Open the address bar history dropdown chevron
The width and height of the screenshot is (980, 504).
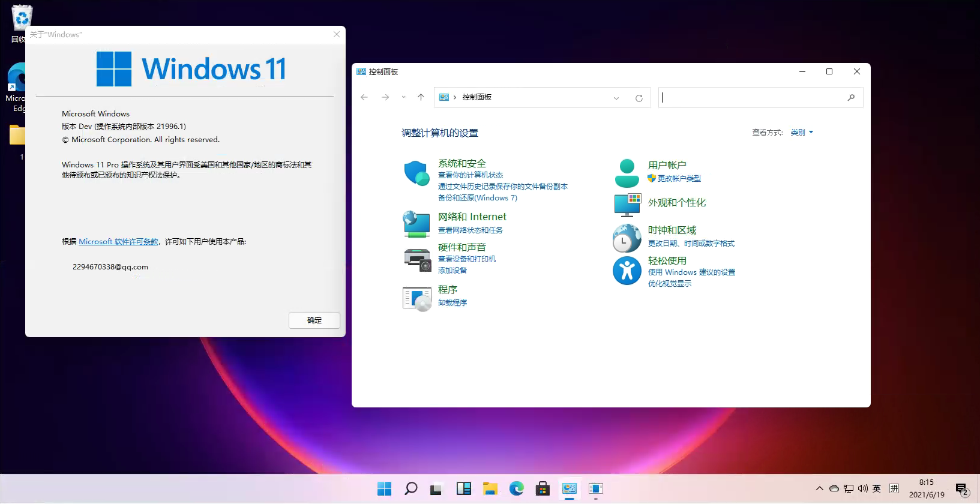pos(616,98)
